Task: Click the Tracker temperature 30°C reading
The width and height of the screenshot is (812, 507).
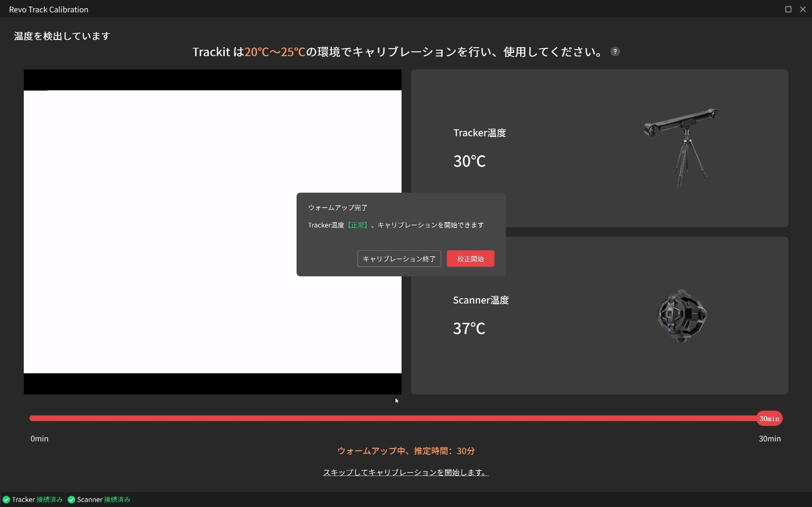Action: pos(469,161)
